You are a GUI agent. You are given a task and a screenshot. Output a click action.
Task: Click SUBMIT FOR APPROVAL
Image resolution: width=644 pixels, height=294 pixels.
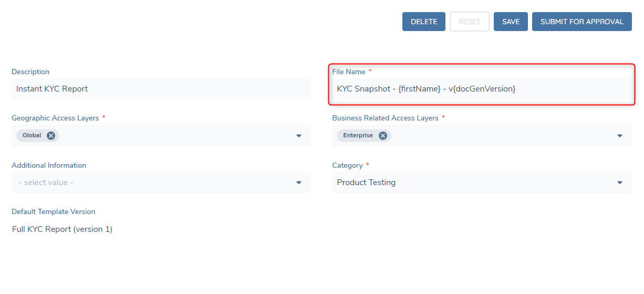click(x=581, y=22)
